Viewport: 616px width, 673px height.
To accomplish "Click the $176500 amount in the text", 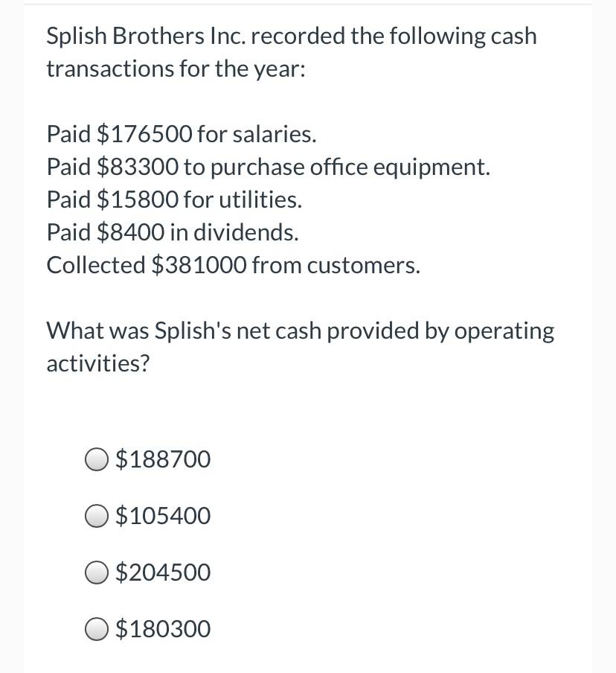I will pyautogui.click(x=144, y=134).
